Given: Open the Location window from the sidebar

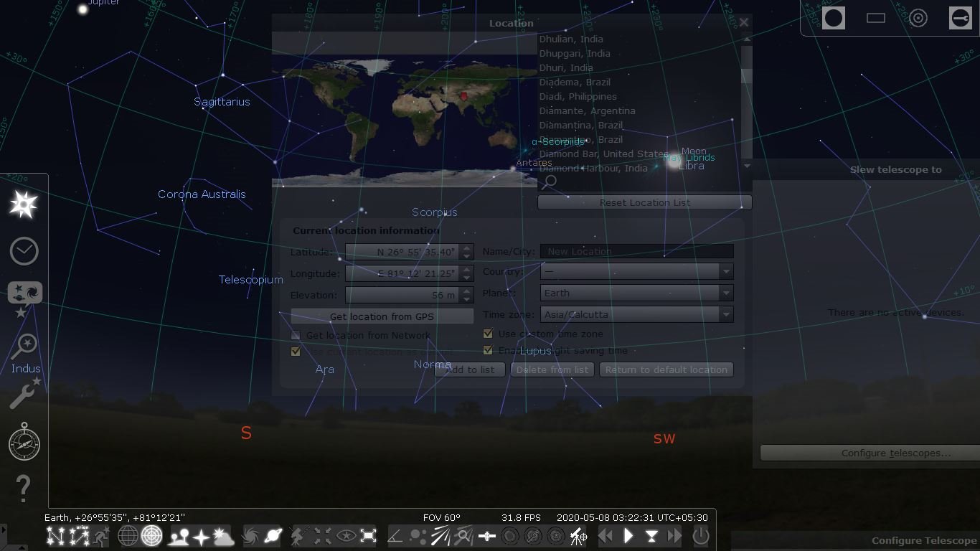Looking at the screenshot, I should pos(24,206).
